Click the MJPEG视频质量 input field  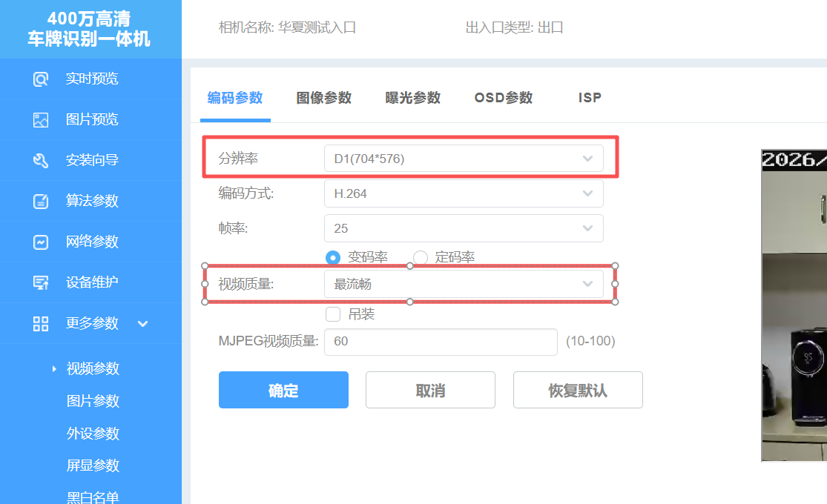(x=441, y=342)
